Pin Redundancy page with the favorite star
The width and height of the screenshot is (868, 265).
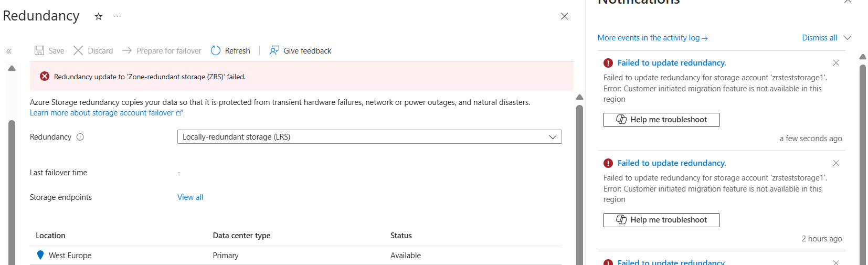click(98, 16)
